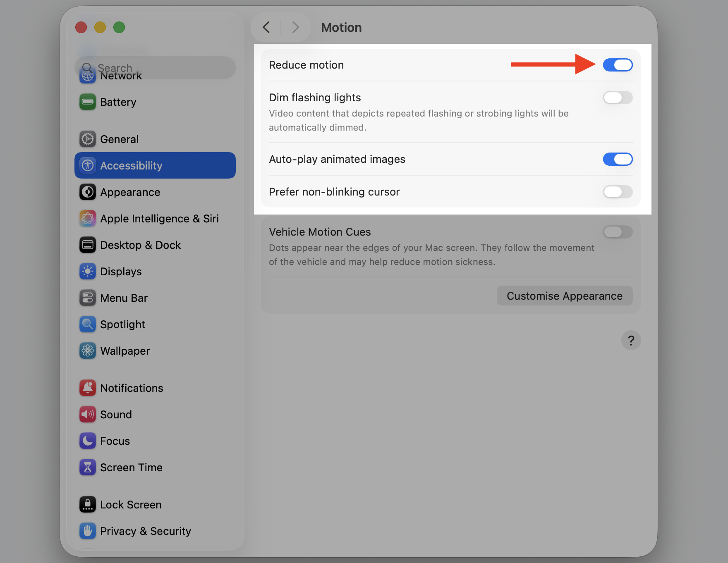This screenshot has width=728, height=563.
Task: Click "Video content that depicts repeated flashing" description
Action: (x=419, y=120)
